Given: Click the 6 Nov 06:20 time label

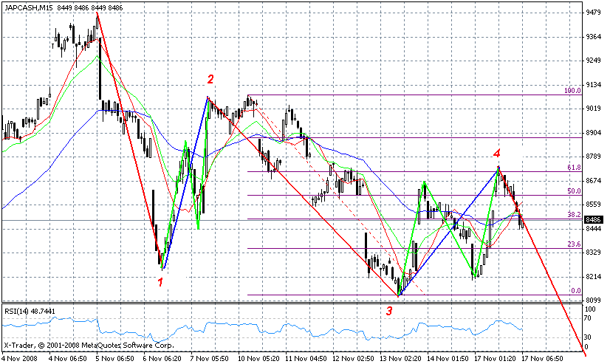Looking at the screenshot, I should tap(162, 358).
